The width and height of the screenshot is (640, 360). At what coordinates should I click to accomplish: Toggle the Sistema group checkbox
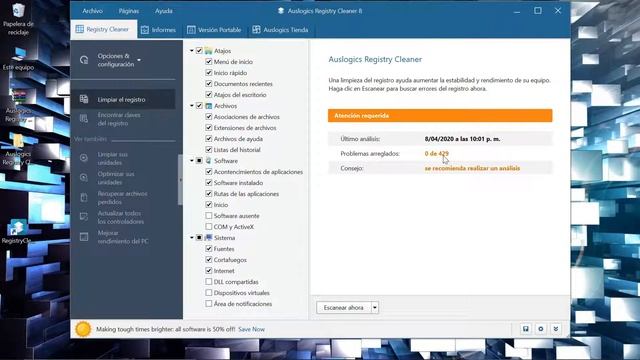pos(199,238)
